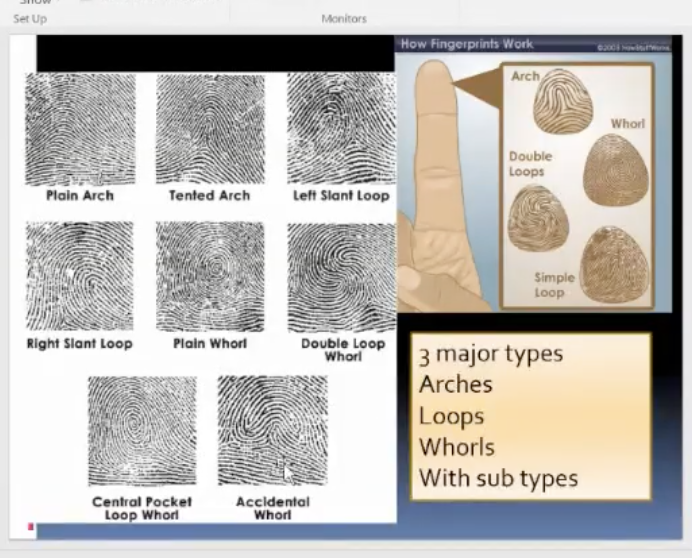Select the Double Loop Whorl fingerprint image

pos(341,278)
